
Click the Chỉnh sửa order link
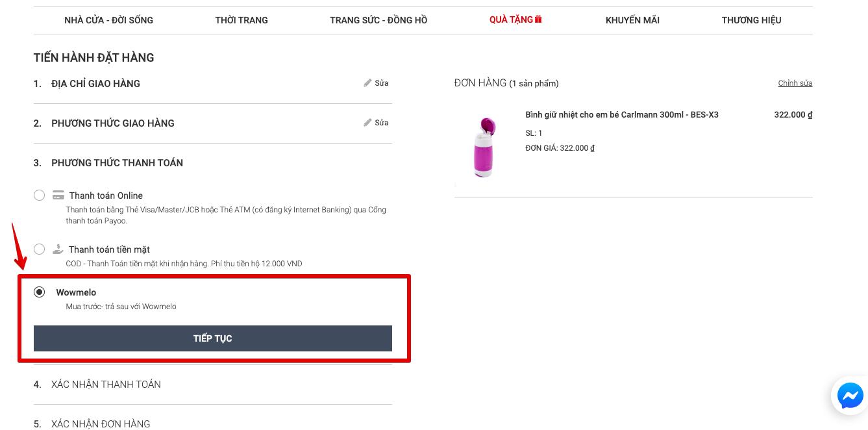point(795,83)
